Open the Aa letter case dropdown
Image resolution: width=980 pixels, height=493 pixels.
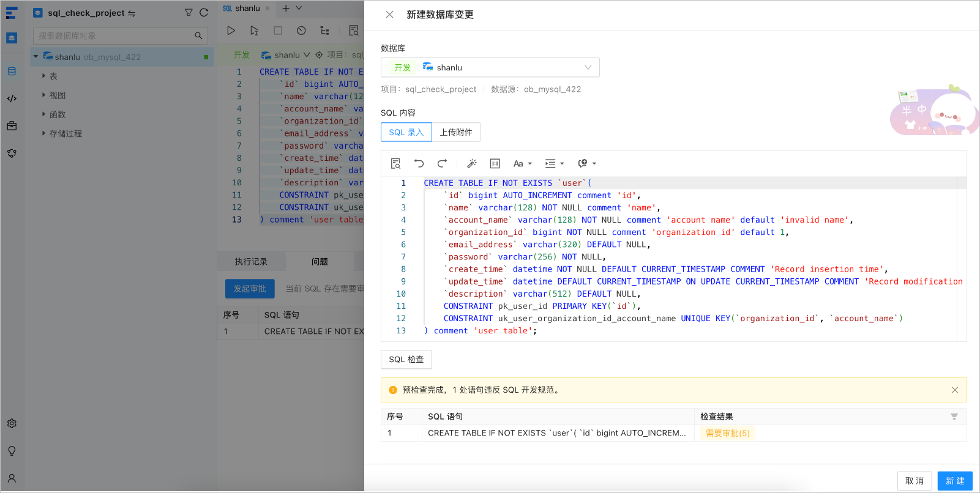coord(522,163)
